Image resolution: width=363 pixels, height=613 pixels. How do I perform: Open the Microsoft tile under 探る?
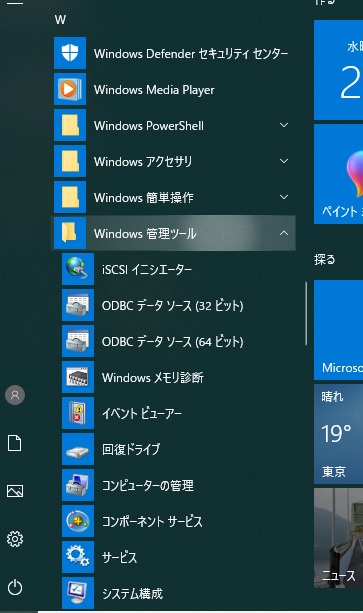(x=338, y=330)
